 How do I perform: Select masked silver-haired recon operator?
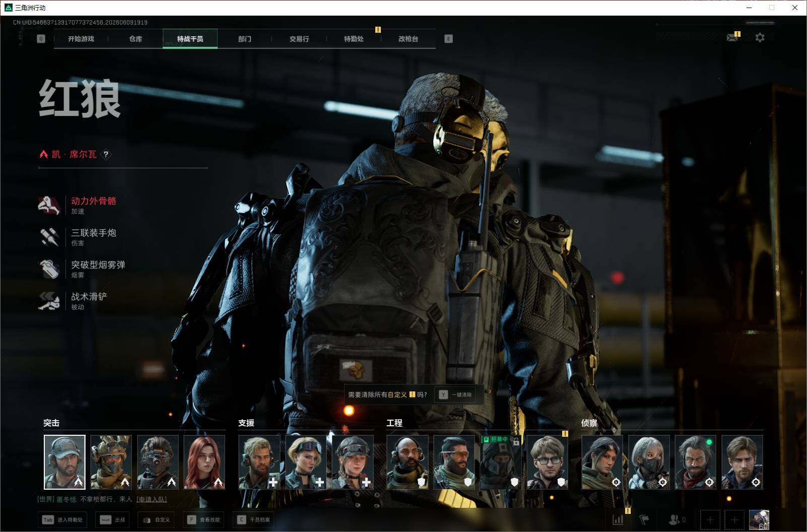649,462
